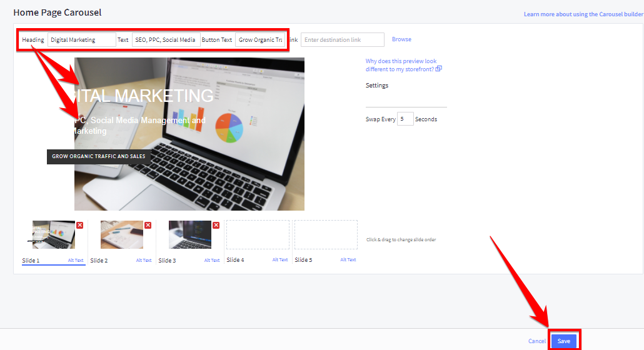Edit Alt Text for Slide 5

pos(348,260)
